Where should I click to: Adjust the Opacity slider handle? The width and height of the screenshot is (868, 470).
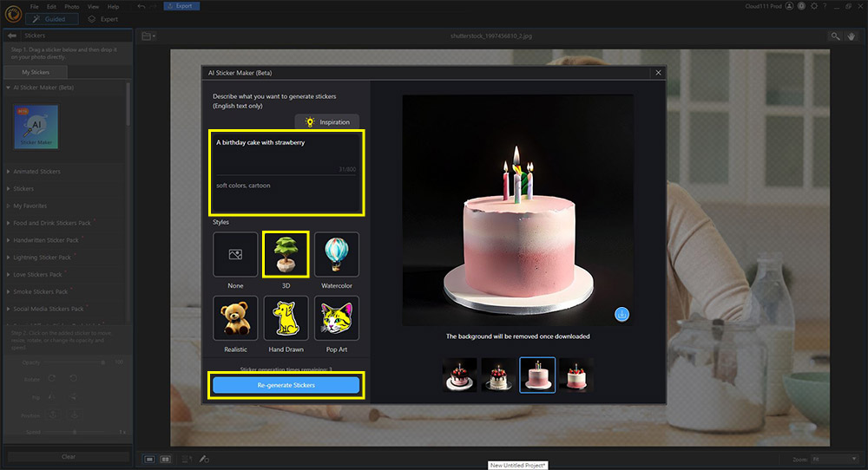(103, 362)
